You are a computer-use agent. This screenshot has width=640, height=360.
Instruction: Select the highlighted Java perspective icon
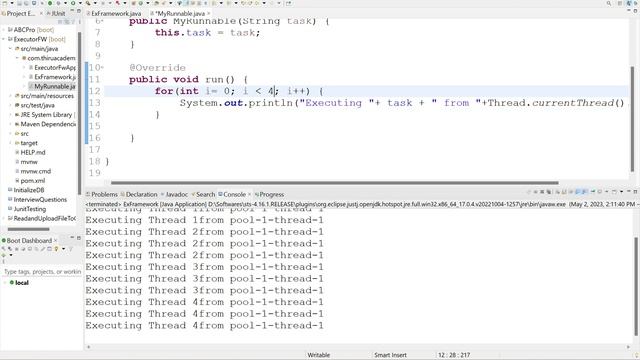[x=629, y=3]
